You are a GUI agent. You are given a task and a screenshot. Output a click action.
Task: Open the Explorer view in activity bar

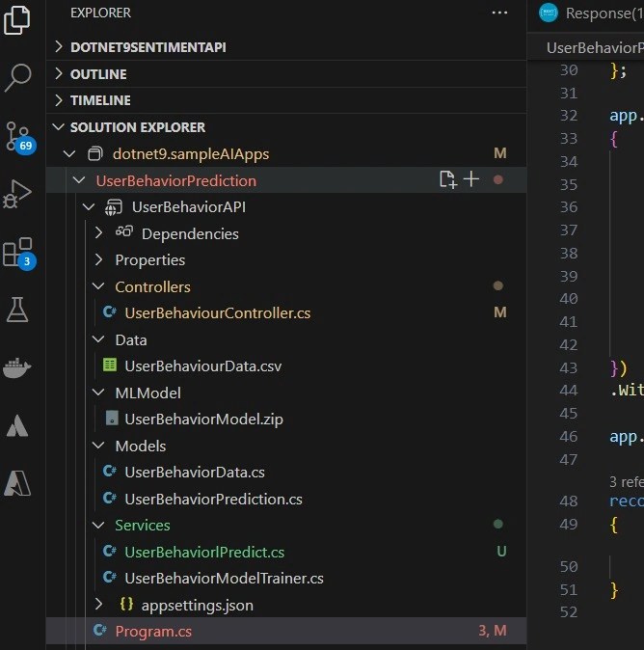tap(17, 19)
